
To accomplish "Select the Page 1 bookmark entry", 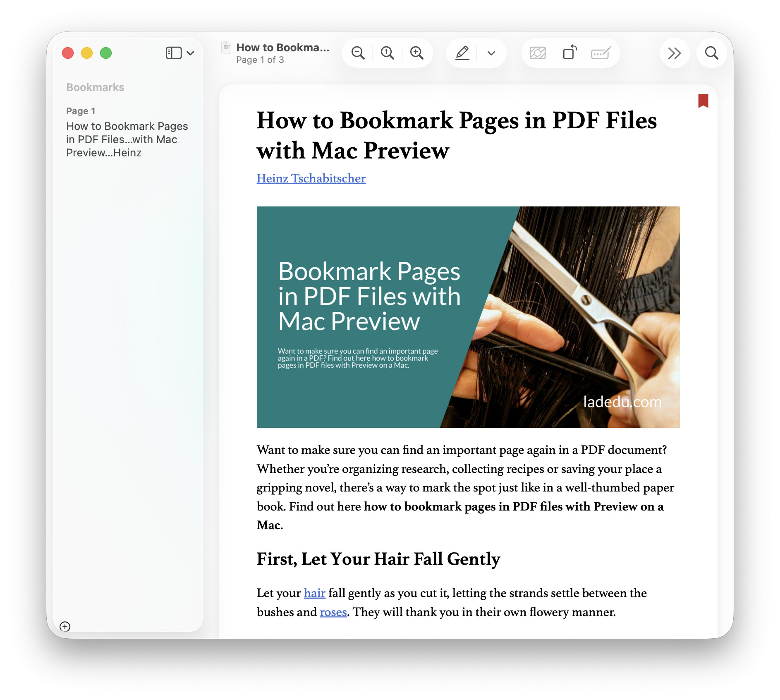I will 127,132.
